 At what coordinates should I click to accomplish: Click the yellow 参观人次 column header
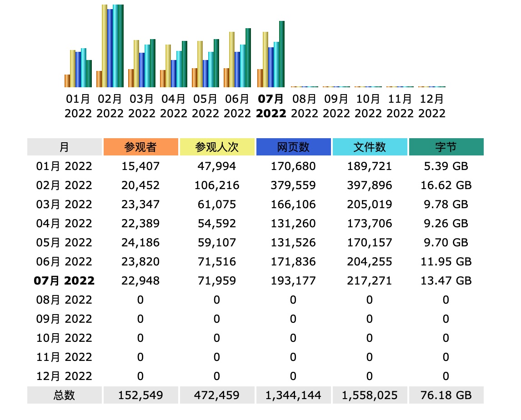(216, 147)
